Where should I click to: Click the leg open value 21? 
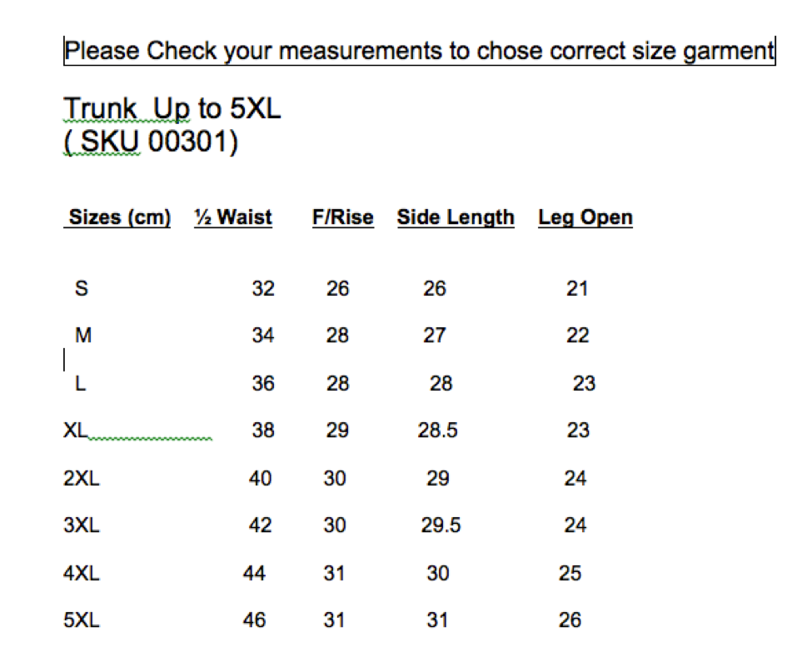pos(577,289)
